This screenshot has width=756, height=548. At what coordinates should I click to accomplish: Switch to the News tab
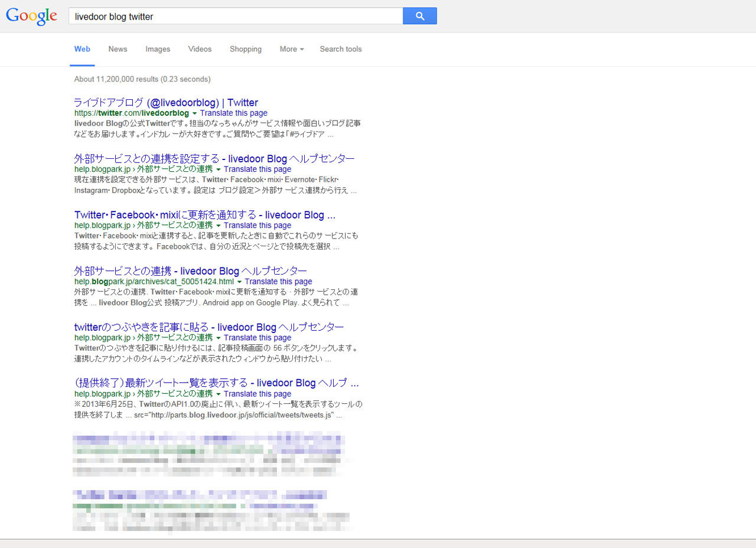point(118,49)
